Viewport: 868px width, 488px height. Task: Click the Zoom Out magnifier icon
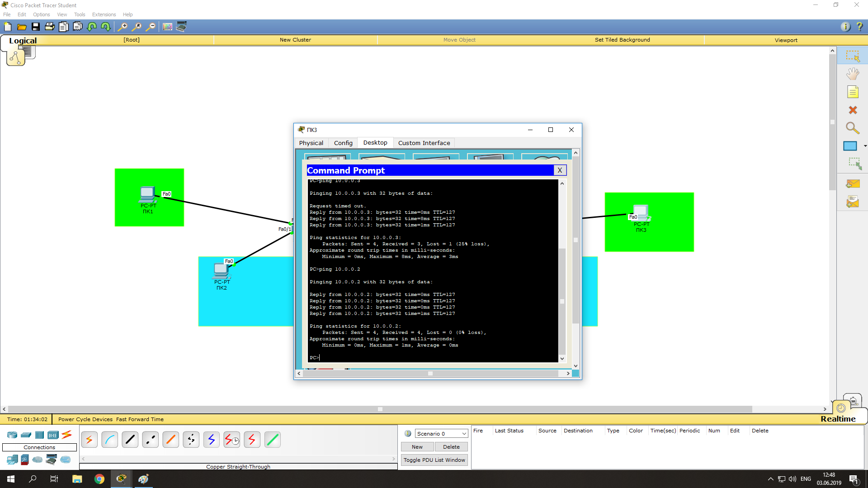151,27
